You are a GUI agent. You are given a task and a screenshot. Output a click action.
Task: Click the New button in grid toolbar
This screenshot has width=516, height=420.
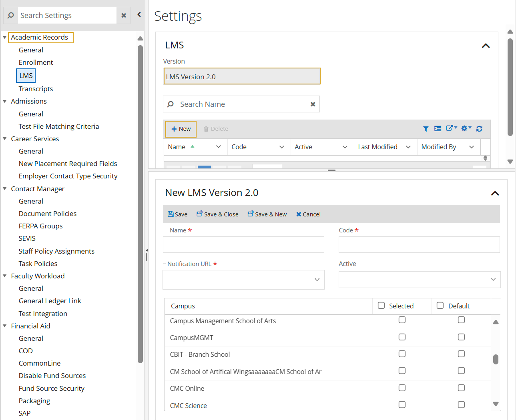(181, 129)
